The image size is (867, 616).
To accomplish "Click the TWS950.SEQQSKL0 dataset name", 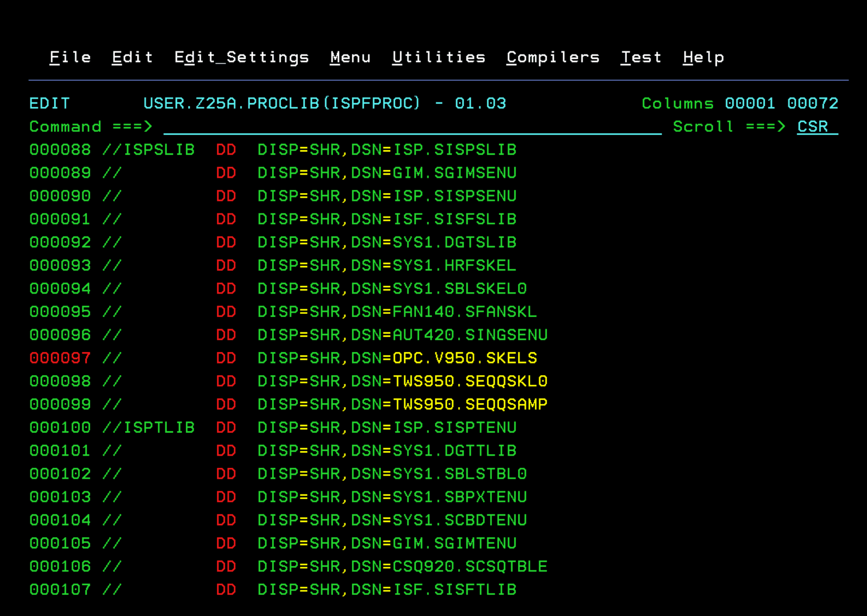I will point(470,381).
